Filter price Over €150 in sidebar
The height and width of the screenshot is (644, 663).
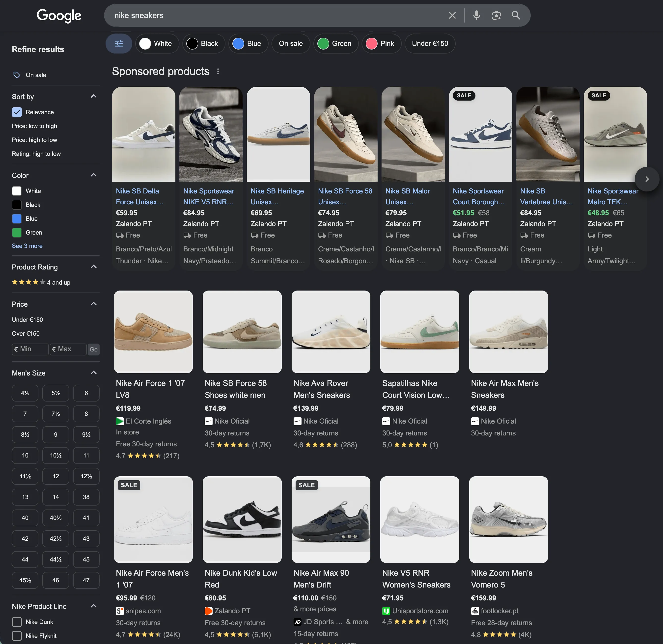pos(26,333)
